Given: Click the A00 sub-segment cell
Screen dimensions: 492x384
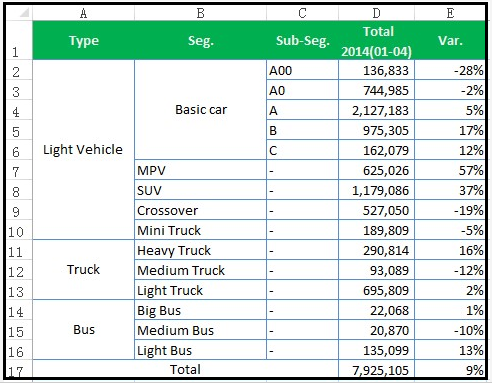Looking at the screenshot, I should 303,70.
